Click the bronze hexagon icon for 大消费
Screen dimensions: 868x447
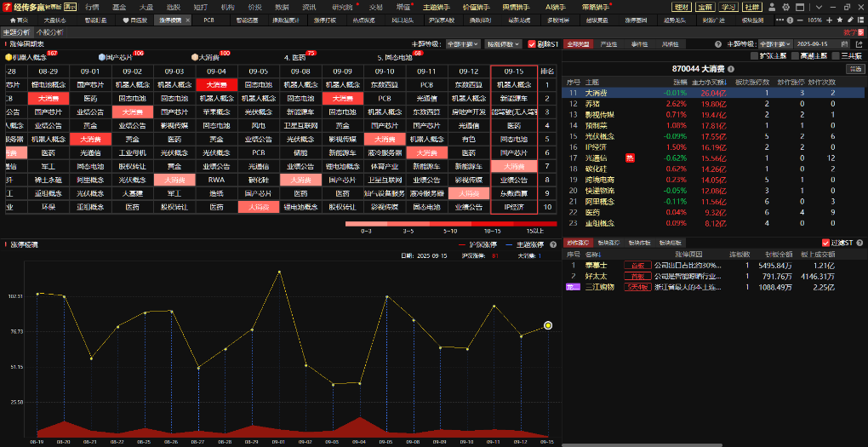195,57
